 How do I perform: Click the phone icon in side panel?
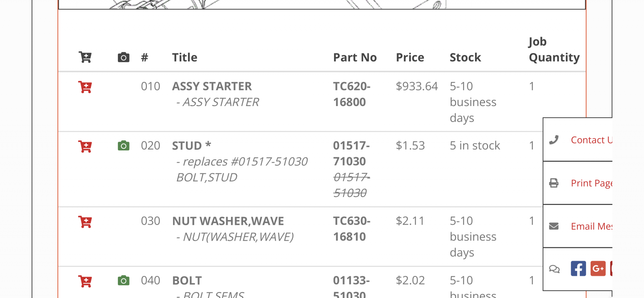554,140
